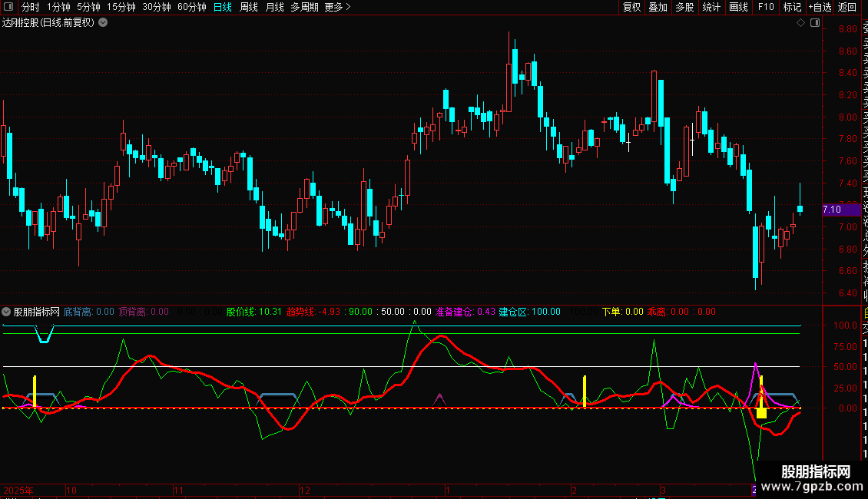Screen dimensions: 868x499
Task: Switch to the 周线 weekly tab
Action: coord(249,7)
